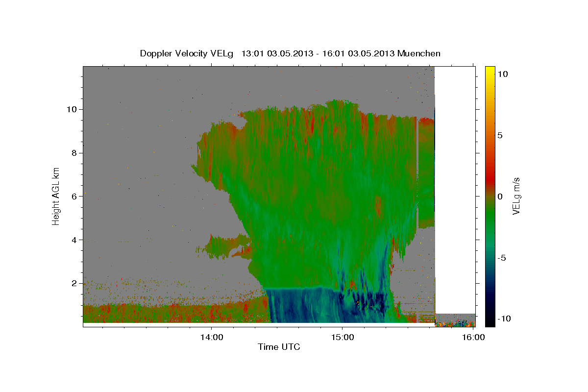Viewport: 588px width, 392px height.
Task: Click the colorbar tick value -5
Action: 501,258
